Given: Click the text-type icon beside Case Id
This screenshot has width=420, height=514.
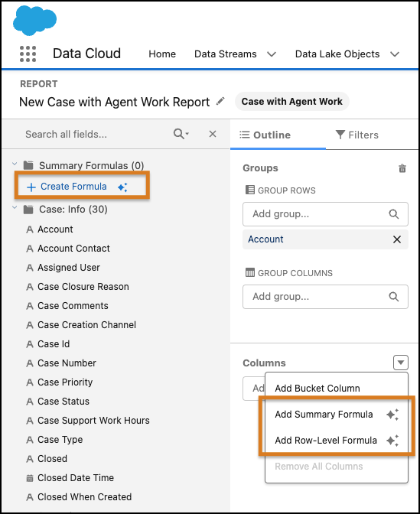Looking at the screenshot, I should pyautogui.click(x=30, y=344).
